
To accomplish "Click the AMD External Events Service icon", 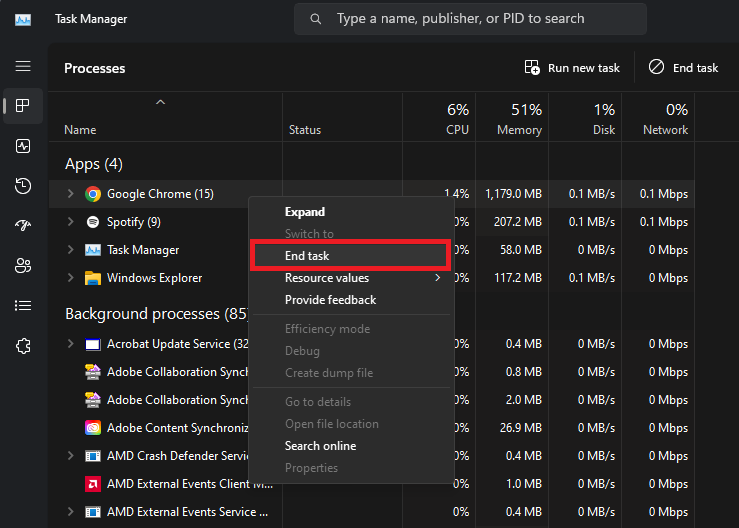I will tap(93, 512).
